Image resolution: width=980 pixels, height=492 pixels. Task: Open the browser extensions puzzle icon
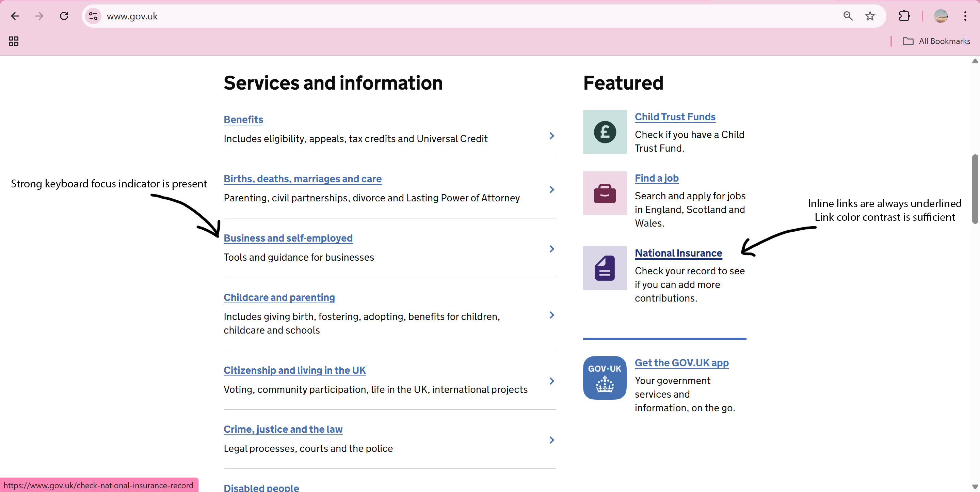click(904, 16)
